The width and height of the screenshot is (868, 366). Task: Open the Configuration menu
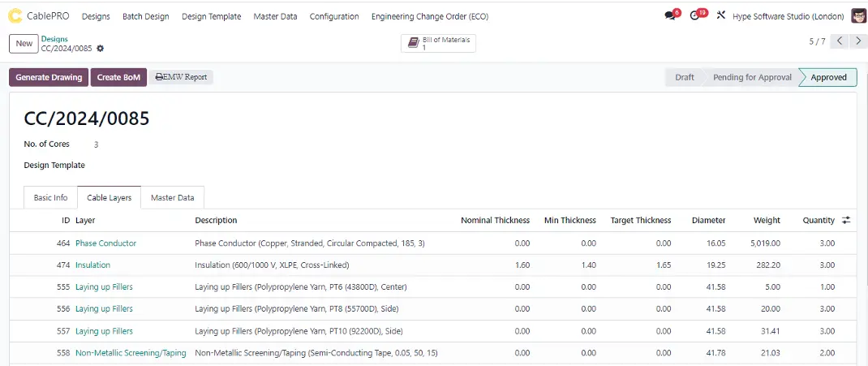(334, 16)
